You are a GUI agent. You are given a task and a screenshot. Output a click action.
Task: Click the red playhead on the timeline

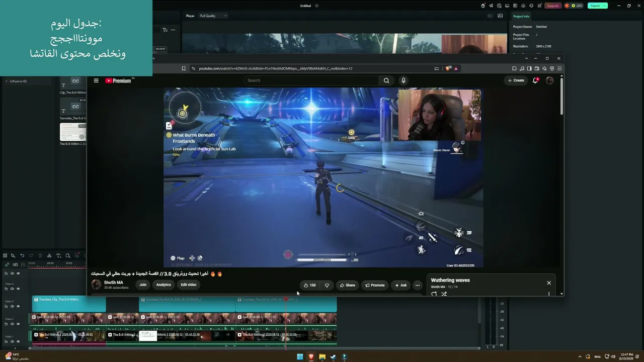click(x=286, y=299)
